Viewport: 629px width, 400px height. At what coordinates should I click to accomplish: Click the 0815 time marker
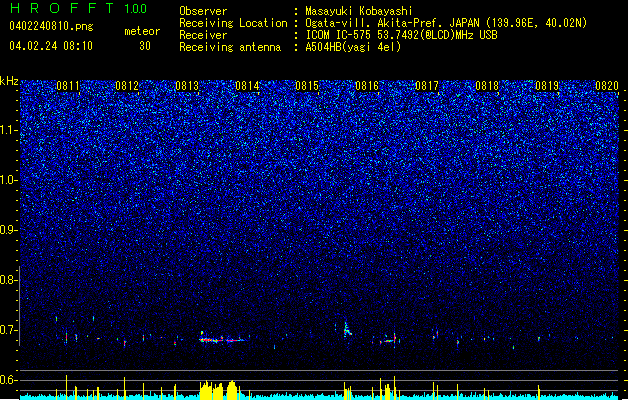tap(307, 86)
